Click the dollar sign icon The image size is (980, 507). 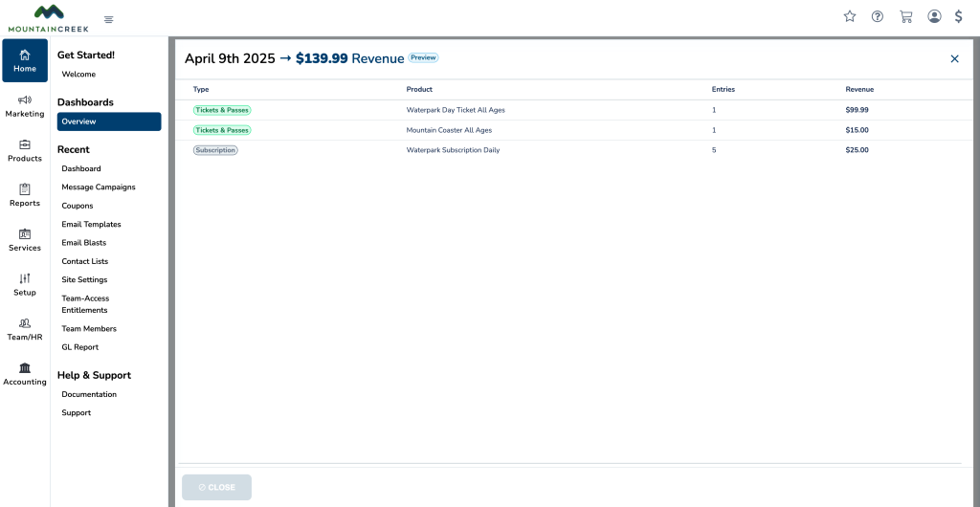tap(959, 17)
